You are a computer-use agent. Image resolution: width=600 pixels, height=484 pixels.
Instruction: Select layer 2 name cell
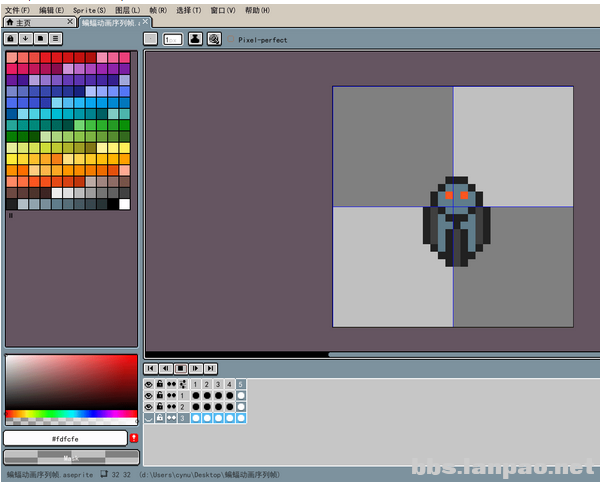coord(183,407)
